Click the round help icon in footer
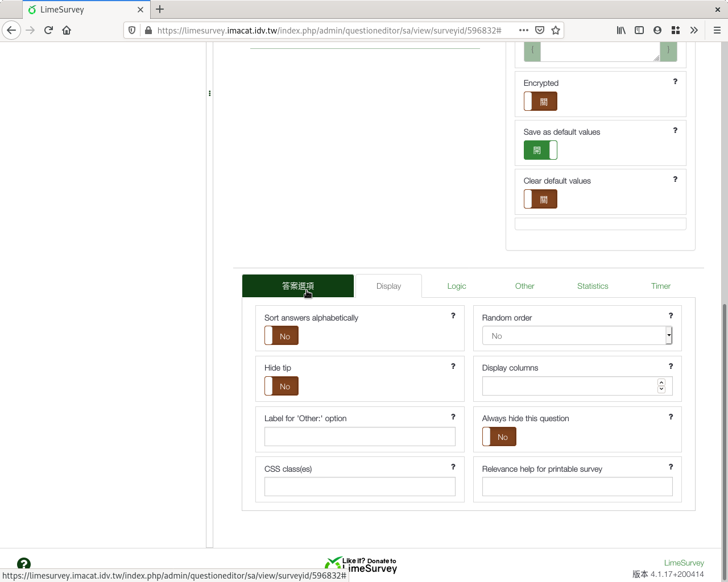728x582 pixels. pos(24,563)
